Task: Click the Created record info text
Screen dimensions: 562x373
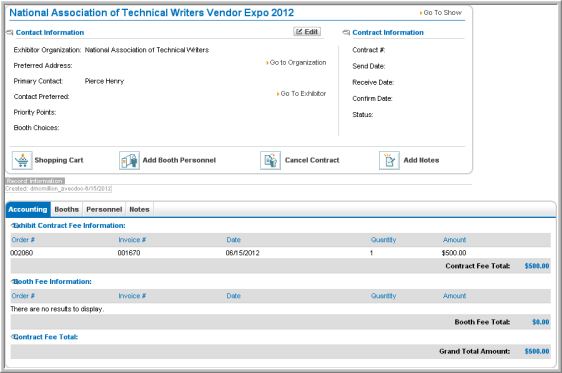Action: (x=58, y=188)
